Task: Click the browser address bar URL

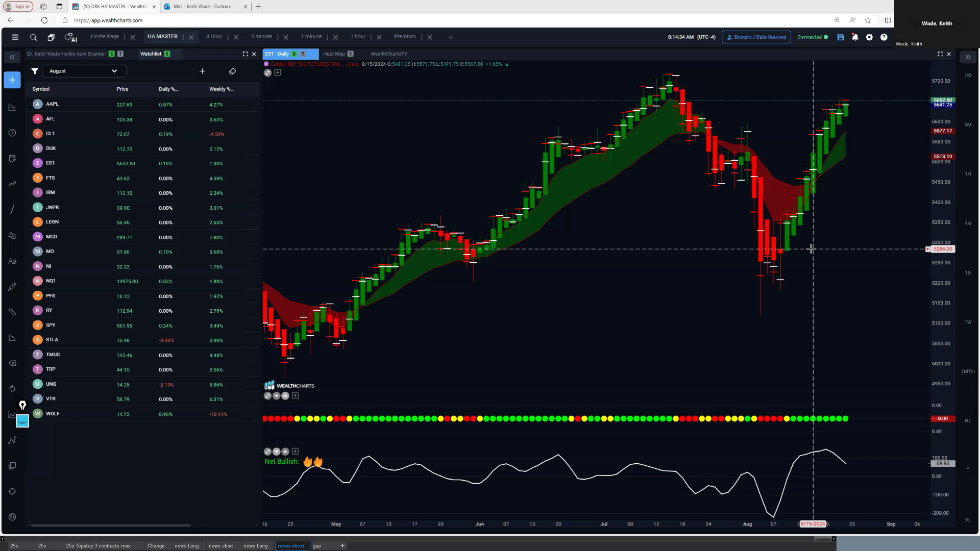Action: pos(108,20)
